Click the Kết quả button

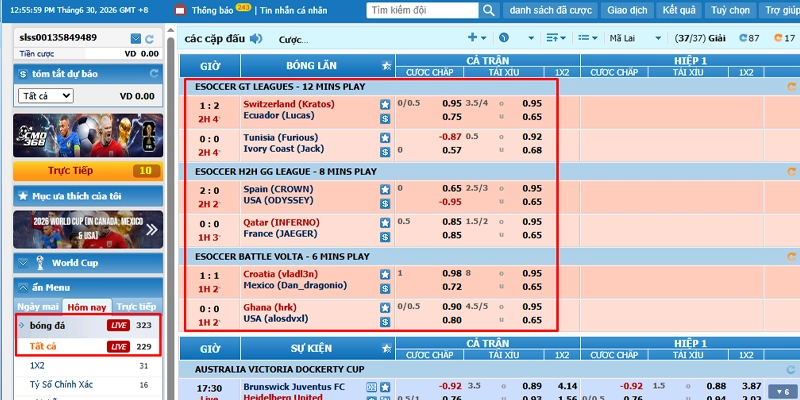[679, 10]
